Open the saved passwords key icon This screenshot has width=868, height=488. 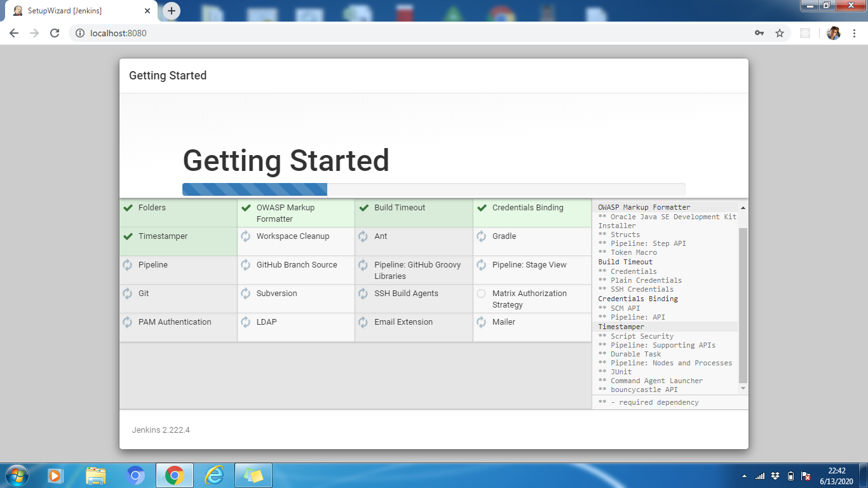[759, 33]
